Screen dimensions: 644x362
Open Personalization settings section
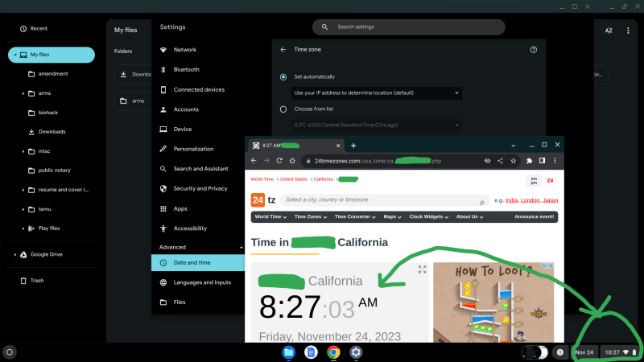pyautogui.click(x=193, y=149)
